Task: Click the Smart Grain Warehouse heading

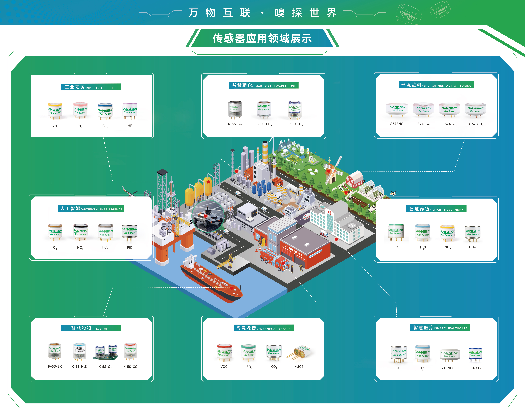Action: [264, 85]
